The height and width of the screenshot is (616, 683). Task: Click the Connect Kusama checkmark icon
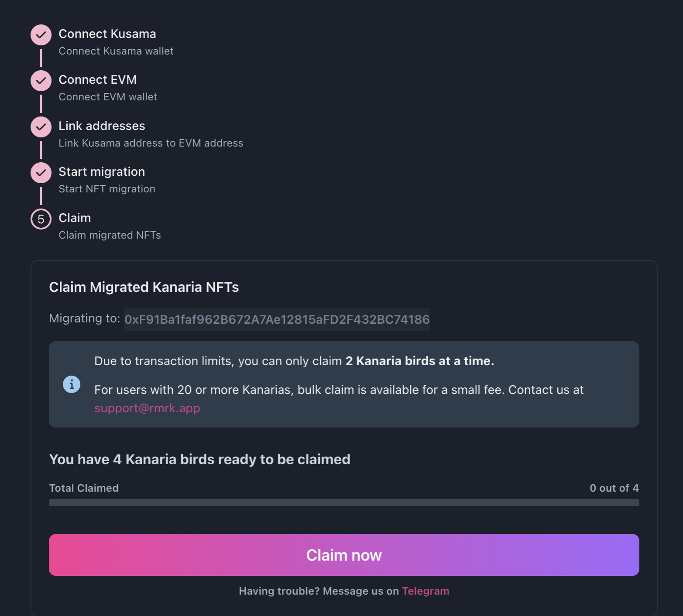41,35
